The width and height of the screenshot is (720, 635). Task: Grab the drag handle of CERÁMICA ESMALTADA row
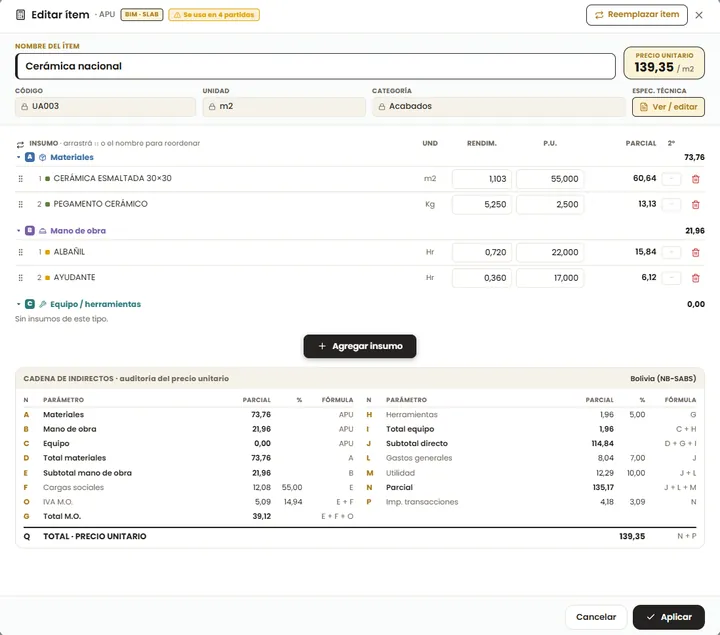click(x=20, y=179)
